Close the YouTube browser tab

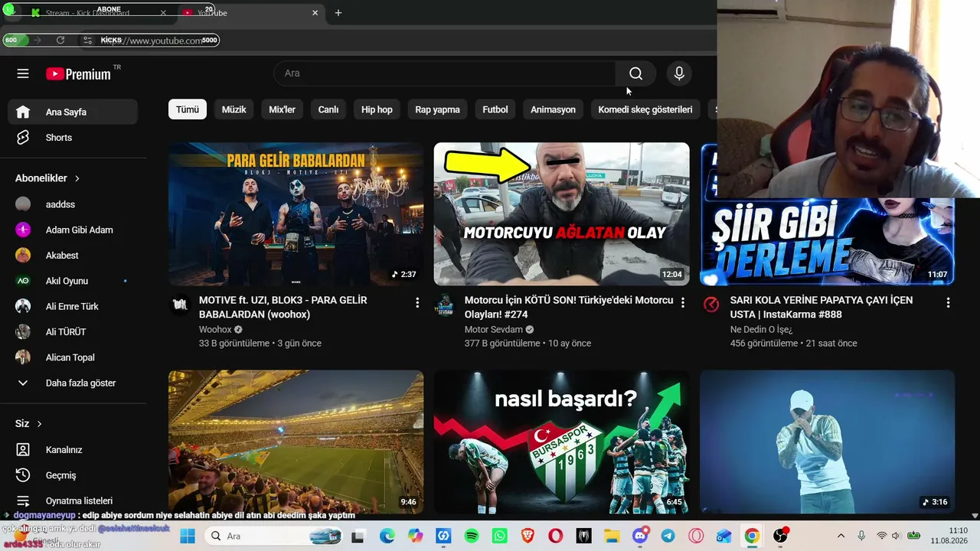pos(315,13)
